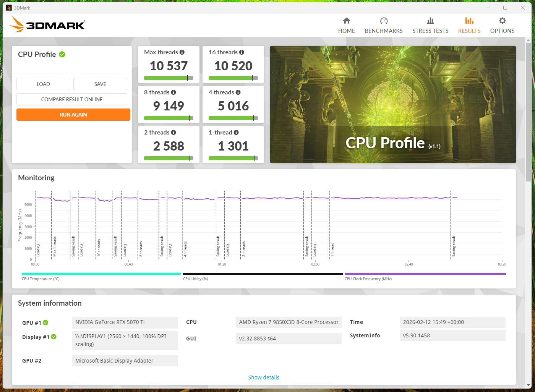Switch to the HOME menu item
The height and width of the screenshot is (392, 535).
click(346, 31)
